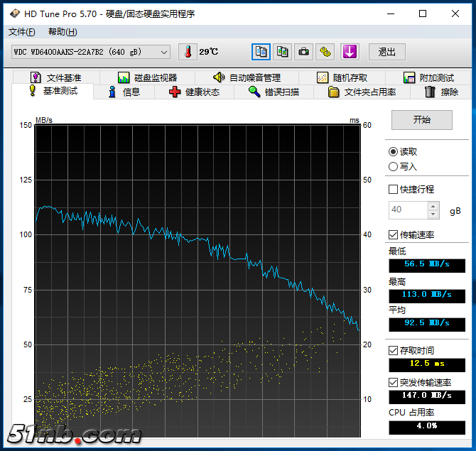The width and height of the screenshot is (476, 451).
Task: Uncheck the 传输速率 checkbox
Action: (394, 235)
